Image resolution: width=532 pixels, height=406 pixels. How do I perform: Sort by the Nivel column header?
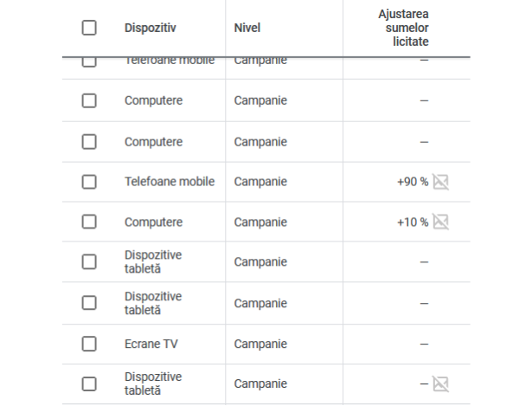click(x=247, y=28)
